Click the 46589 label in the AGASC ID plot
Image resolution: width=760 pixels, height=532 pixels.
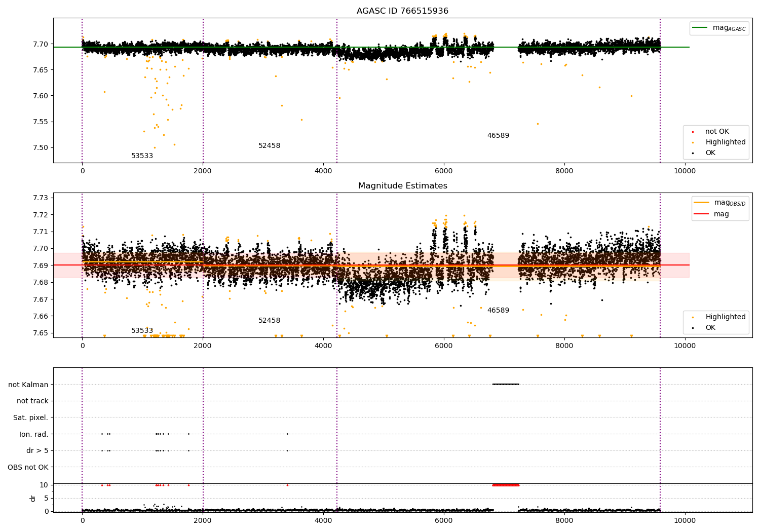(498, 136)
